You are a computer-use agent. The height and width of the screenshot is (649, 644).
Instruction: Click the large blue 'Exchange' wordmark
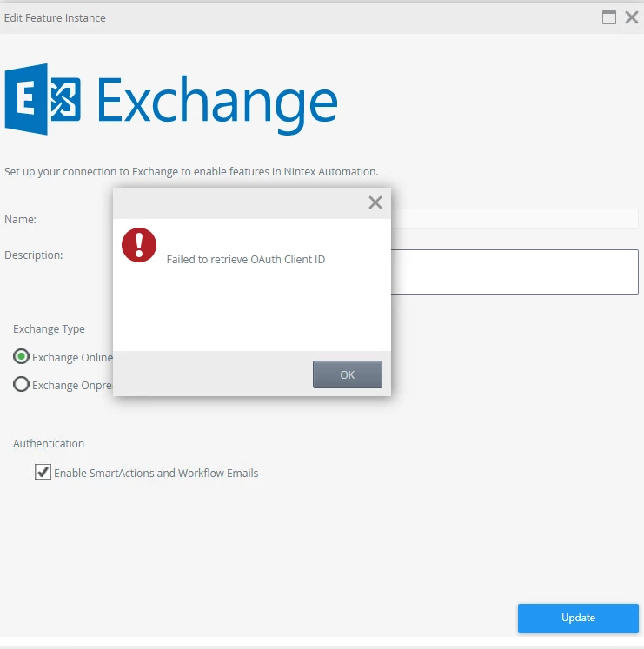pyautogui.click(x=217, y=104)
